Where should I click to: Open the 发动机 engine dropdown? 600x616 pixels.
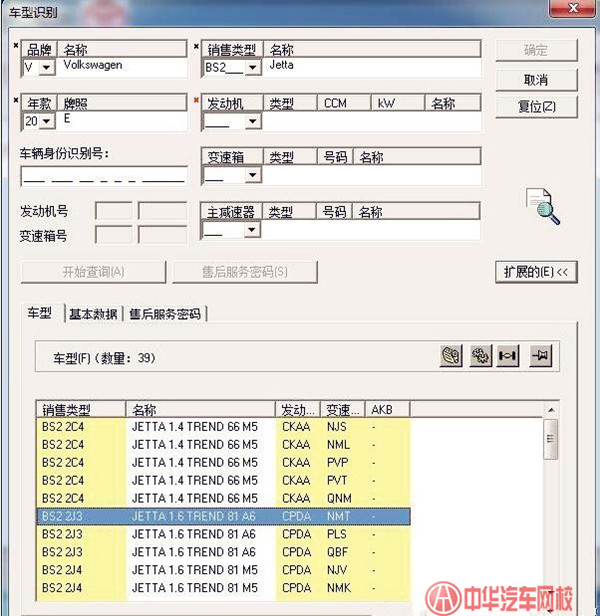click(x=253, y=121)
